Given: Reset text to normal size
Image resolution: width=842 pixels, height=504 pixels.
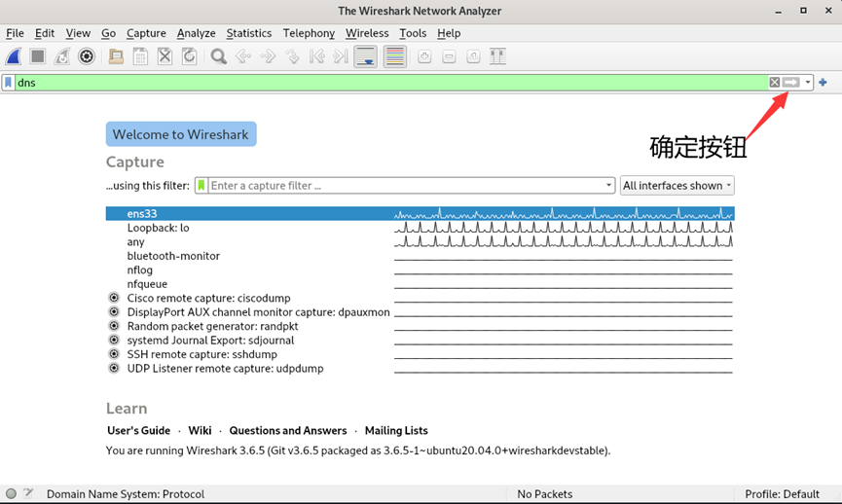Looking at the screenshot, I should (473, 56).
